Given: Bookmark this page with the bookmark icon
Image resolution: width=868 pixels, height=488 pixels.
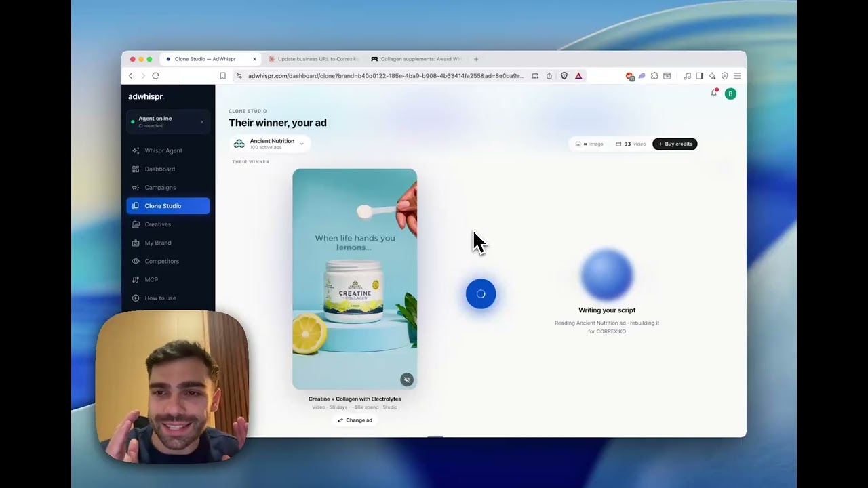Looking at the screenshot, I should tap(222, 76).
